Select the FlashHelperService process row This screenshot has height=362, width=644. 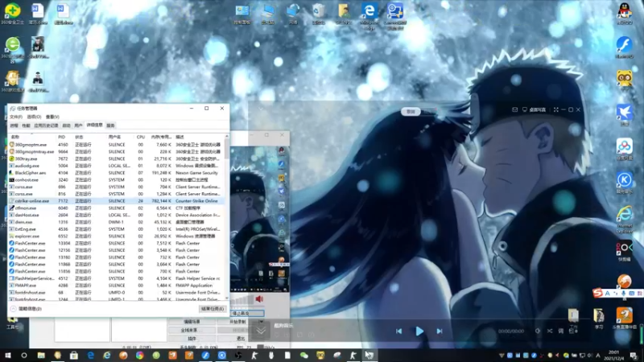[117, 278]
